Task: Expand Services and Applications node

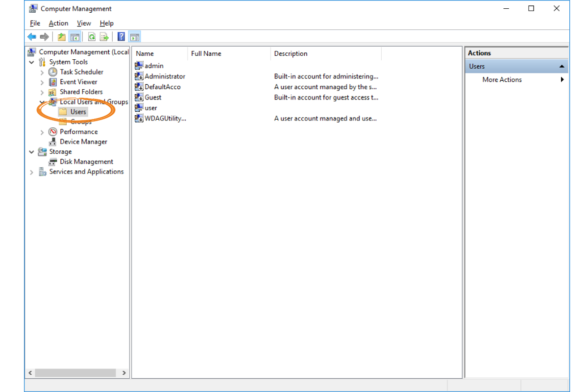Action: tap(32, 172)
